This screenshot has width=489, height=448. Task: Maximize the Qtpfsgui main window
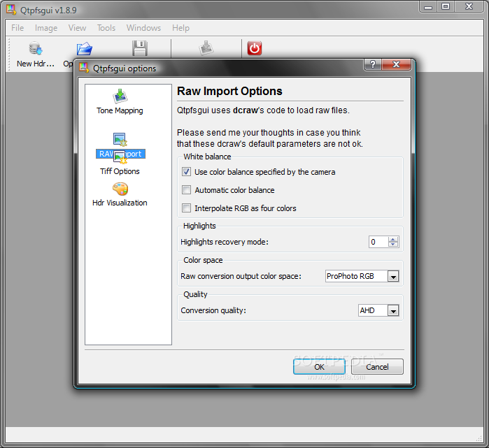pos(446,6)
